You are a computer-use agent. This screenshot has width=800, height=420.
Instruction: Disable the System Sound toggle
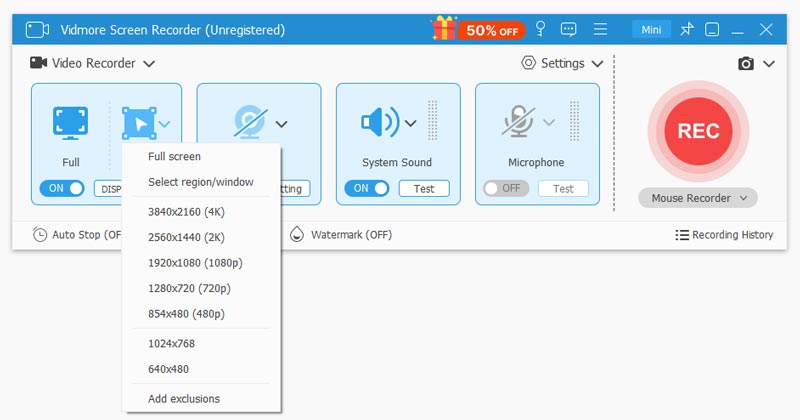tap(365, 188)
